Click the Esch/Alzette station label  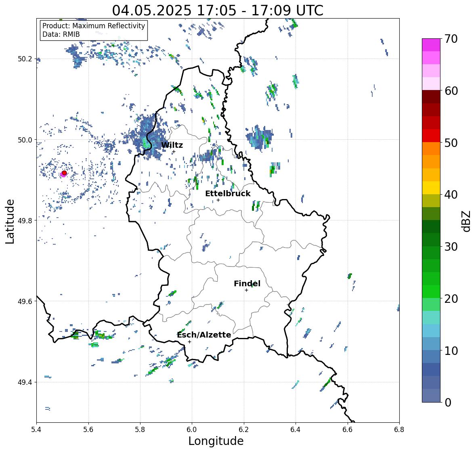pyautogui.click(x=204, y=335)
